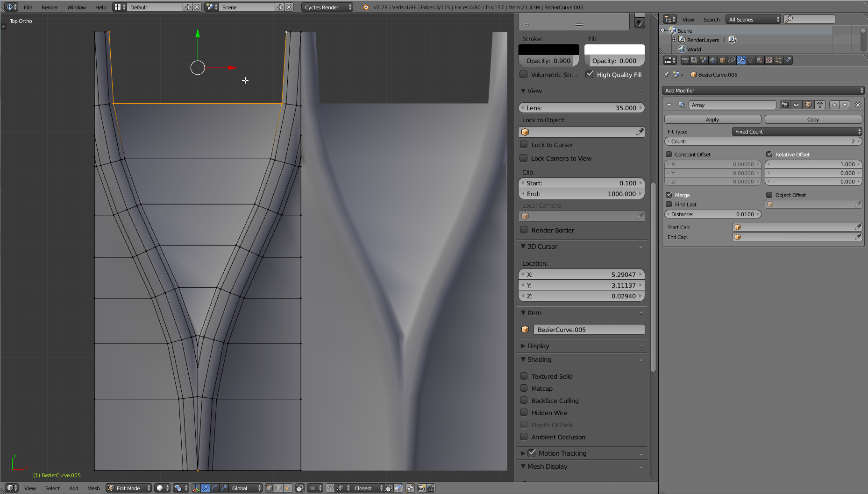This screenshot has width=868, height=494.
Task: Expand the Display panel
Action: (x=523, y=346)
